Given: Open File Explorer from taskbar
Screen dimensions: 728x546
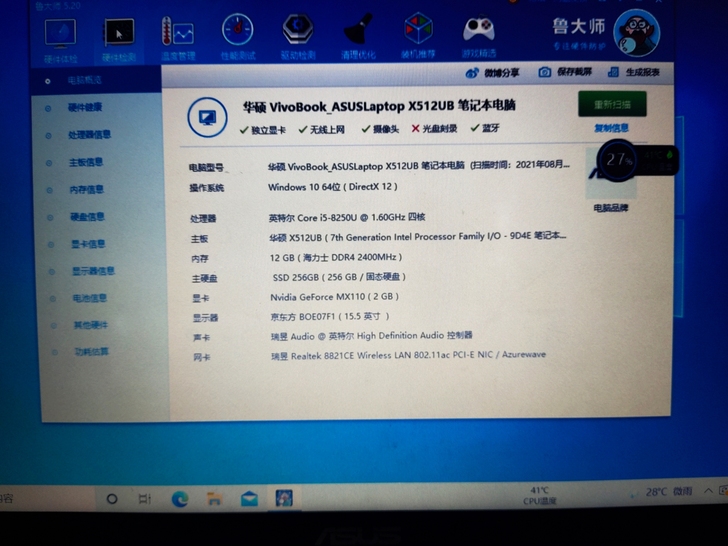Looking at the screenshot, I should click(214, 499).
